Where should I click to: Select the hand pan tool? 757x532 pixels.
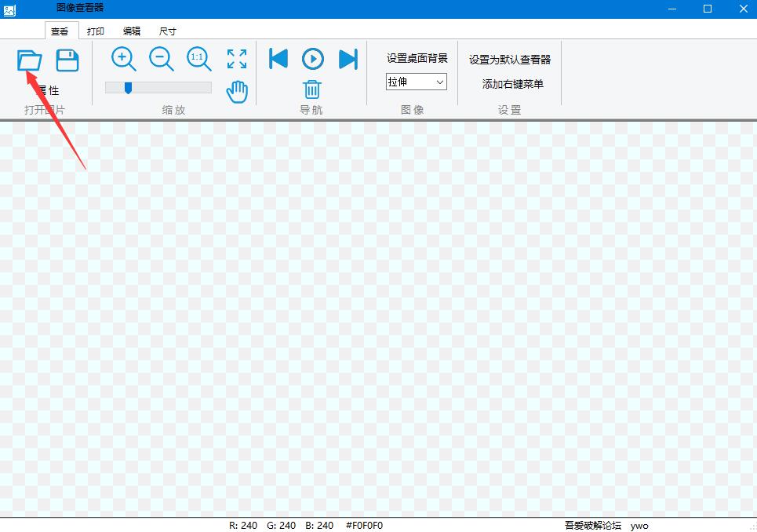click(x=237, y=92)
